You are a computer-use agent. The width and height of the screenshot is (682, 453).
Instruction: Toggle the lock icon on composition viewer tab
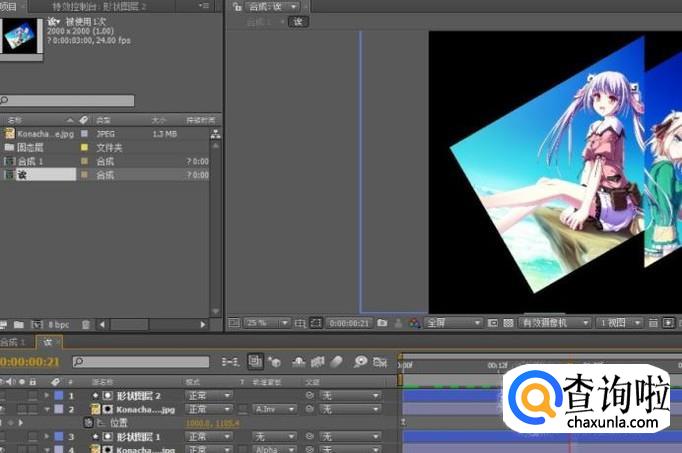[234, 7]
